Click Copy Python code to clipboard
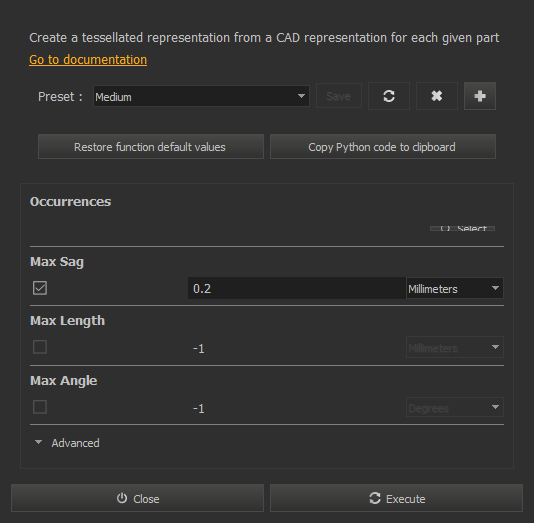This screenshot has height=523, width=534. pyautogui.click(x=383, y=147)
